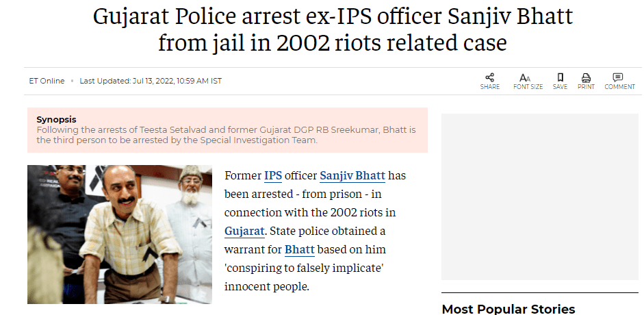Viewport: 644px width, 315px height.
Task: Click the synopsis summary about Teesta Setalvad
Action: [x=226, y=135]
